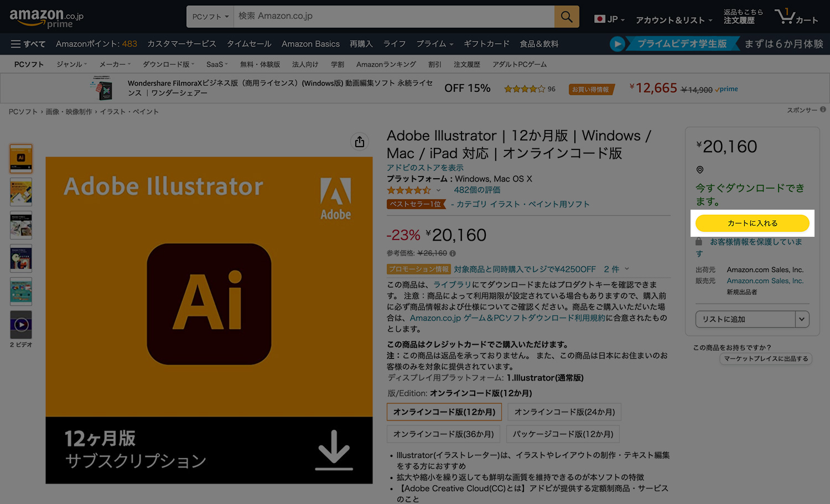Click the info icon beside 参考価格

pos(453,253)
